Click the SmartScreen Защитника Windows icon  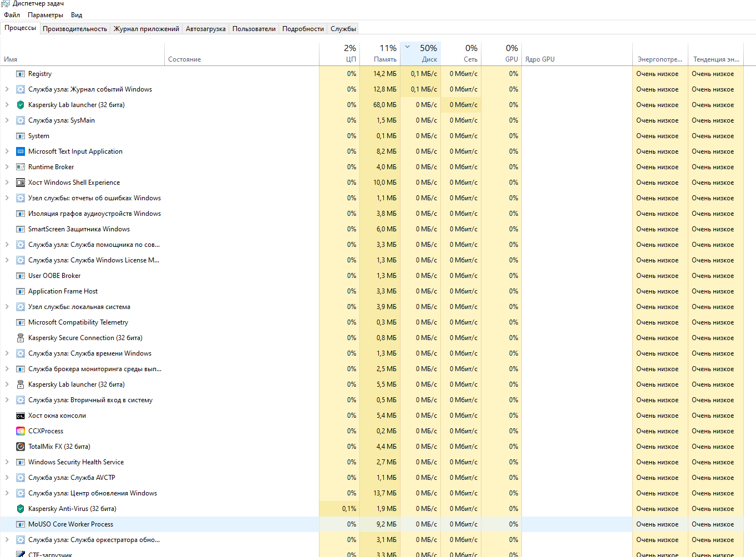click(21, 229)
